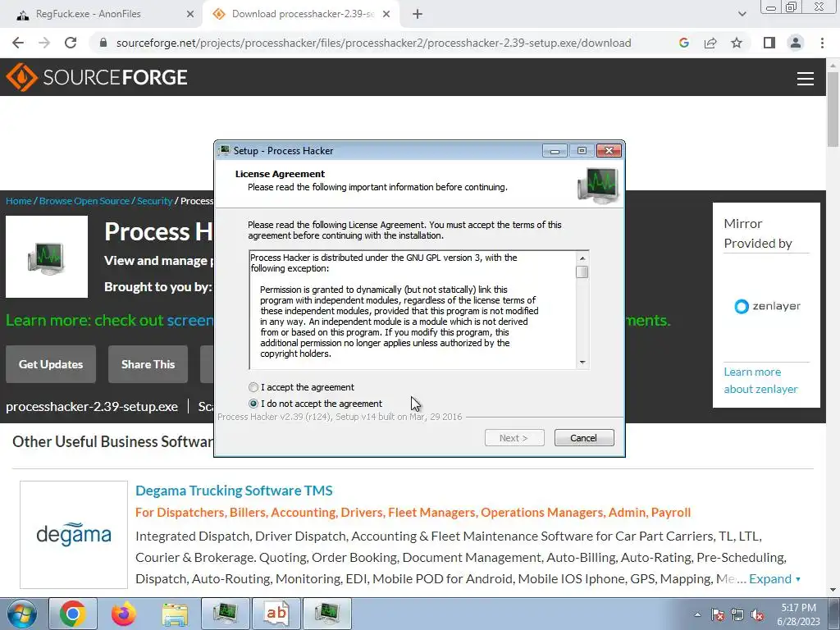This screenshot has width=840, height=630.
Task: Click Home breadcrumb link
Action: 19,201
